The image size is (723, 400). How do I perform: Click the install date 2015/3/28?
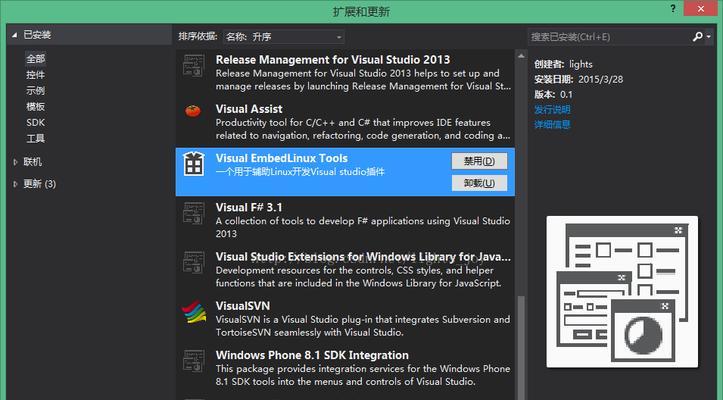point(601,79)
